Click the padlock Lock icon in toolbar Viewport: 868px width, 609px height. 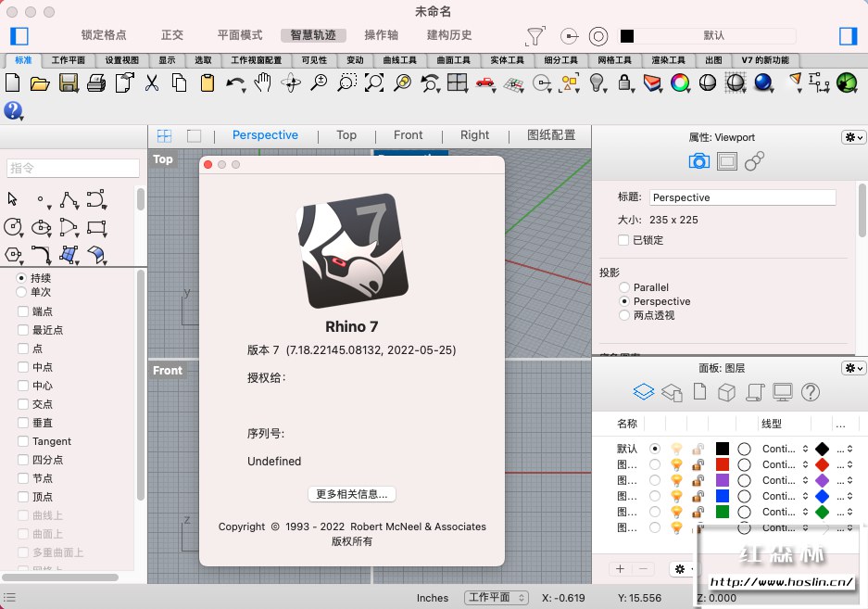click(624, 83)
